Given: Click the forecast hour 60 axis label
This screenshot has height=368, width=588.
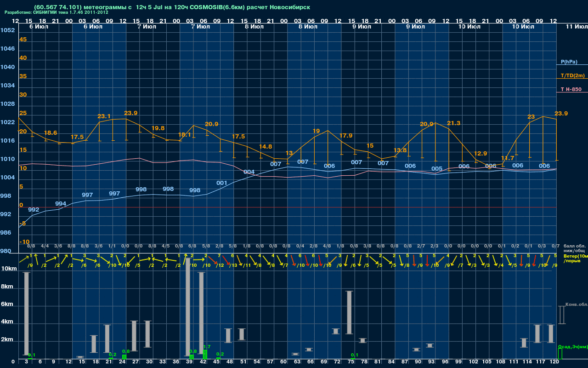Looking at the screenshot, I should 284,362.
